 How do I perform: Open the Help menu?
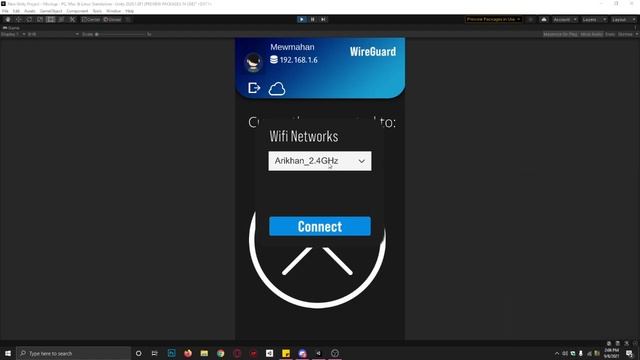(x=129, y=11)
